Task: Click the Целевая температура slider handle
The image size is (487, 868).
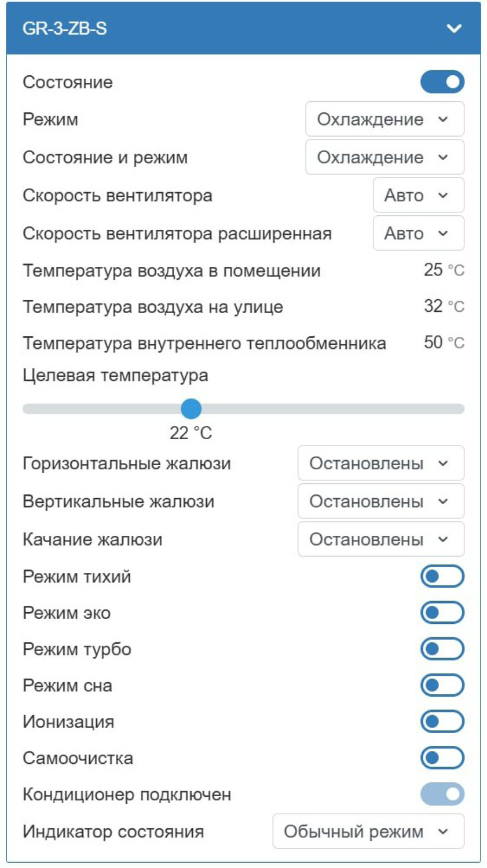Action: point(191,409)
